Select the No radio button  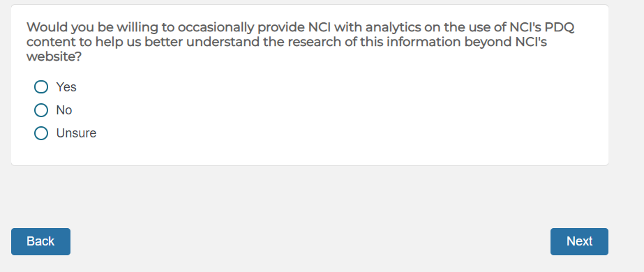(41, 110)
